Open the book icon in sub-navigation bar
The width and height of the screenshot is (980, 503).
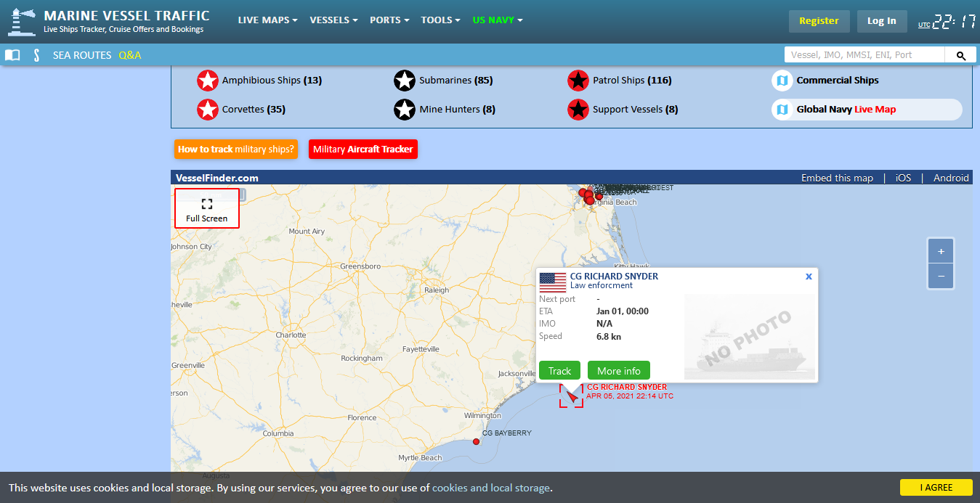(12, 55)
